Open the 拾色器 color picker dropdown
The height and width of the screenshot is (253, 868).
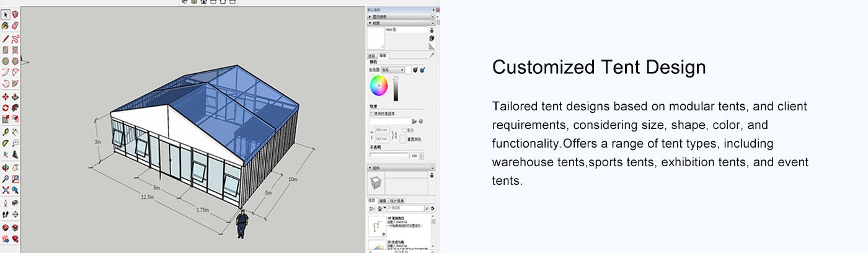392,70
